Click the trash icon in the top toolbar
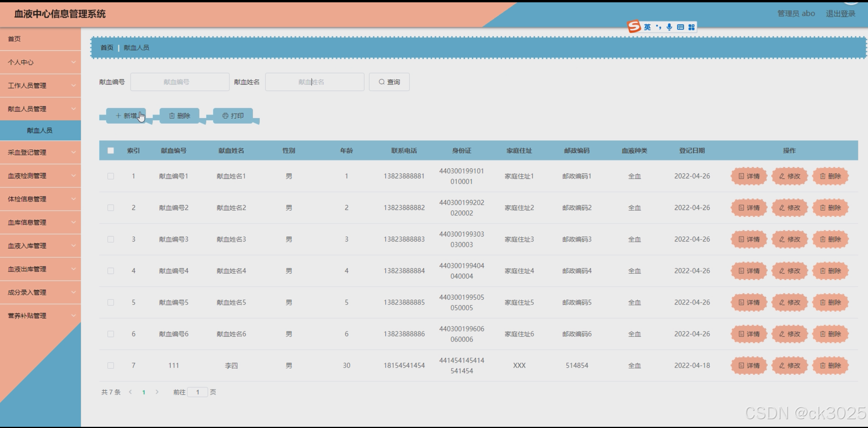Viewport: 868px width, 428px height. pyautogui.click(x=172, y=116)
